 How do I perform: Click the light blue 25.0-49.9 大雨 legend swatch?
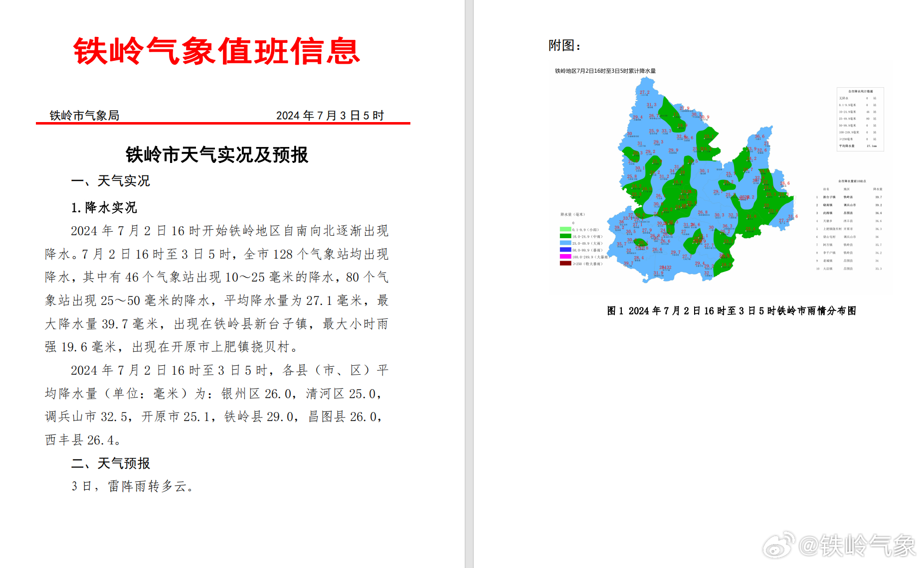pyautogui.click(x=565, y=243)
